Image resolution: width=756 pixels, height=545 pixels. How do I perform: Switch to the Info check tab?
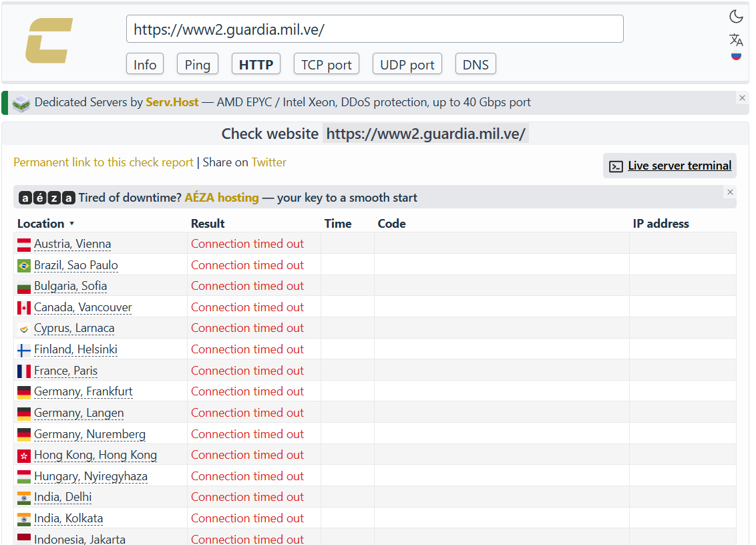(x=145, y=64)
